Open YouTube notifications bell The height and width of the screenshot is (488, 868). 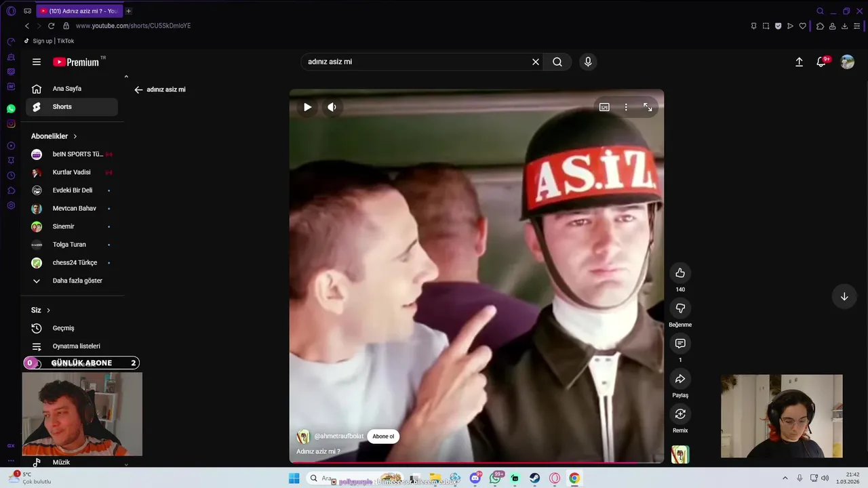coord(822,62)
